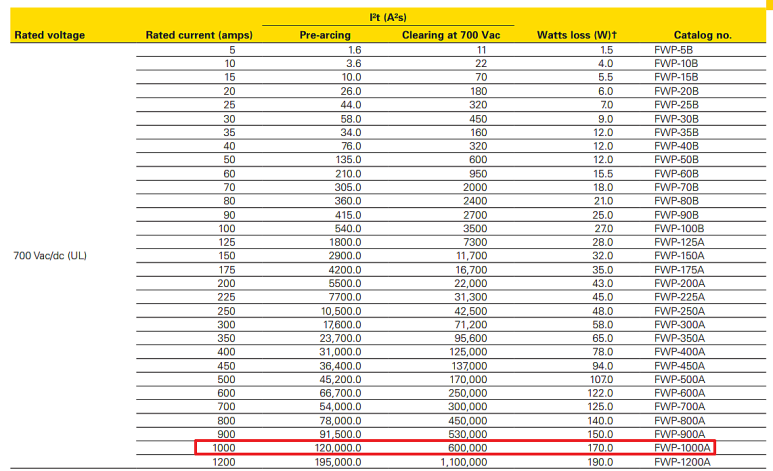Select catalog number FWP-175A

tap(679, 270)
